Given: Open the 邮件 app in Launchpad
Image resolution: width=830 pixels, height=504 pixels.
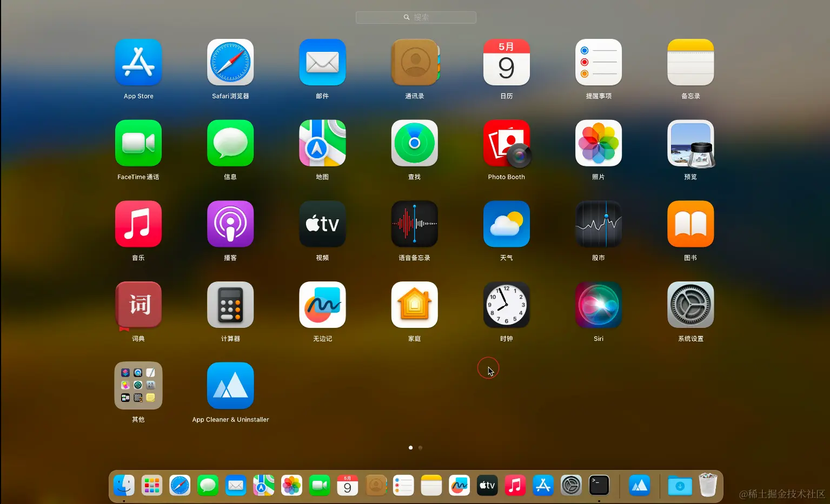Looking at the screenshot, I should tap(322, 62).
